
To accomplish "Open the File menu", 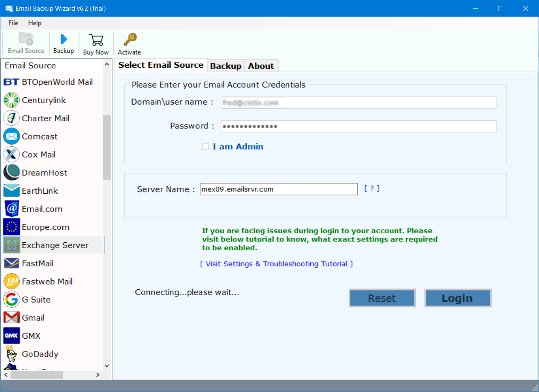I will pos(13,23).
